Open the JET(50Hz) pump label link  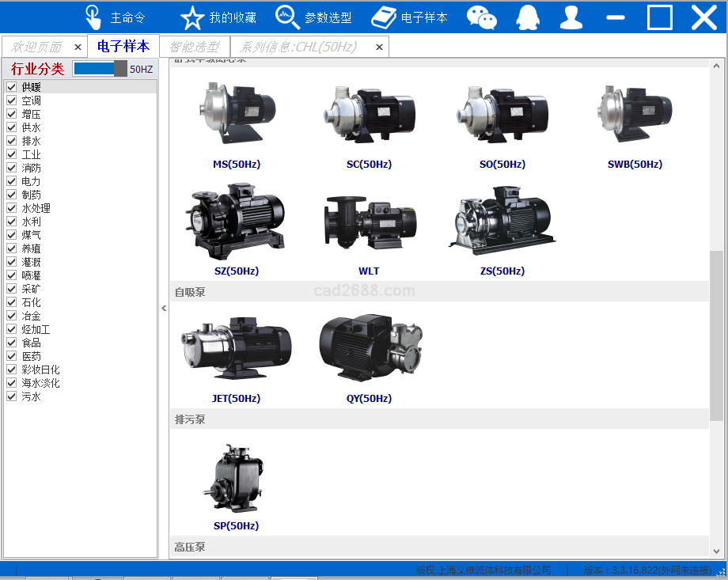236,399
